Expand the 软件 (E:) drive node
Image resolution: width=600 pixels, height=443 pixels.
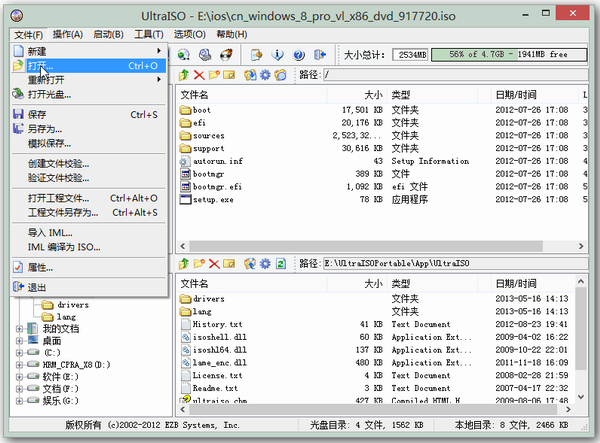pyautogui.click(x=19, y=376)
